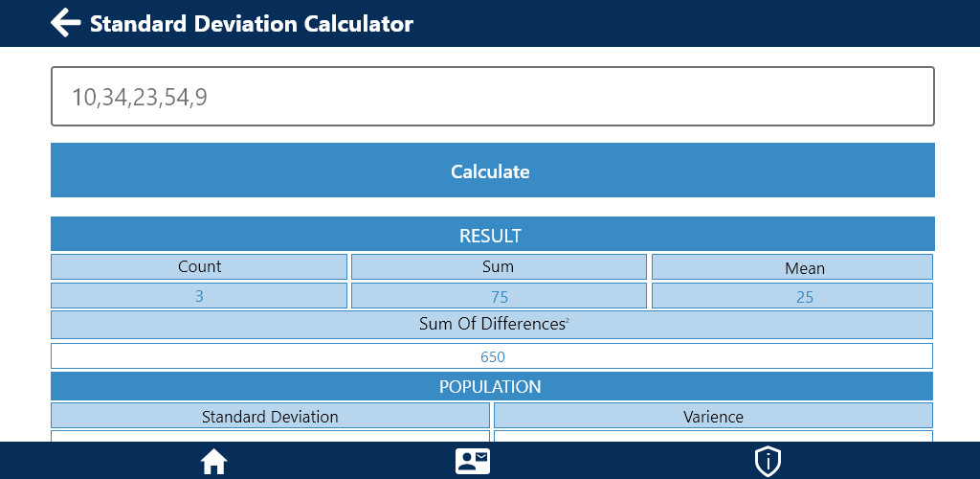Go back using the left arrow icon

click(x=66, y=23)
